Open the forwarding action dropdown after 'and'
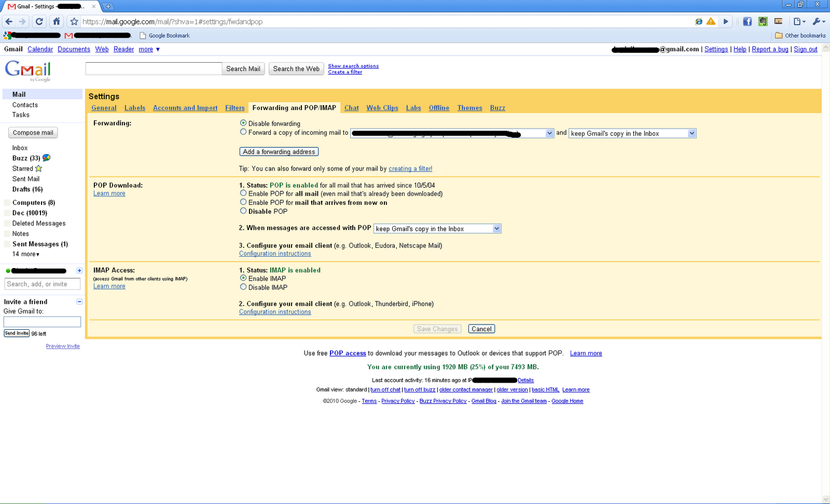 632,133
